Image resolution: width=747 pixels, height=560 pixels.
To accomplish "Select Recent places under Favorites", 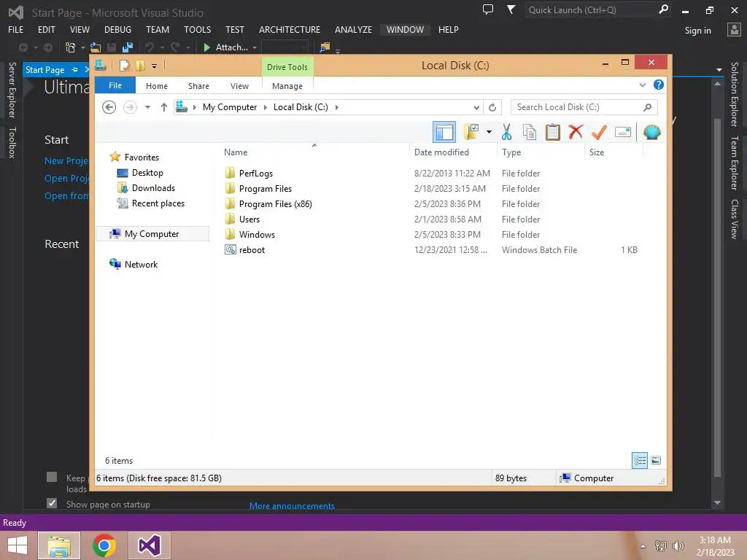I will tap(158, 203).
